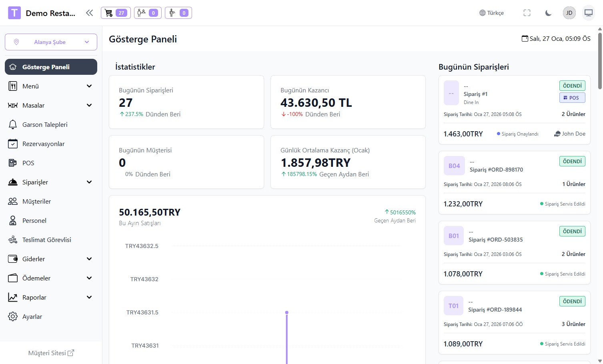The image size is (603, 364).
Task: Click the waiter request counter icon
Action: click(x=178, y=13)
